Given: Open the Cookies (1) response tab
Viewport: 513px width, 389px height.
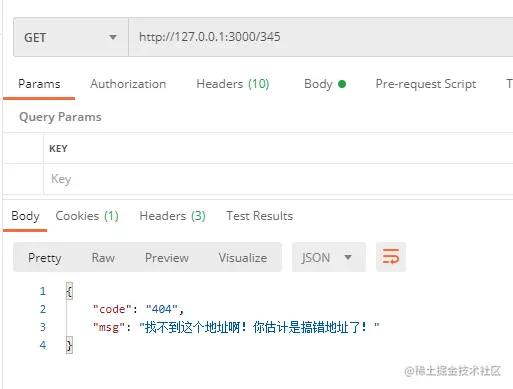Looking at the screenshot, I should point(87,216).
